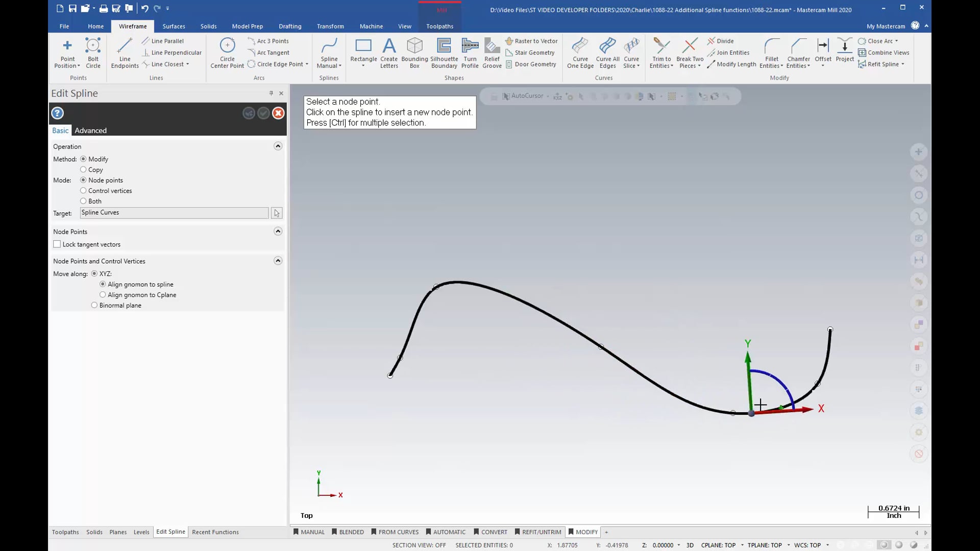Undo the last action
This screenshot has height=551, width=980.
point(144,8)
